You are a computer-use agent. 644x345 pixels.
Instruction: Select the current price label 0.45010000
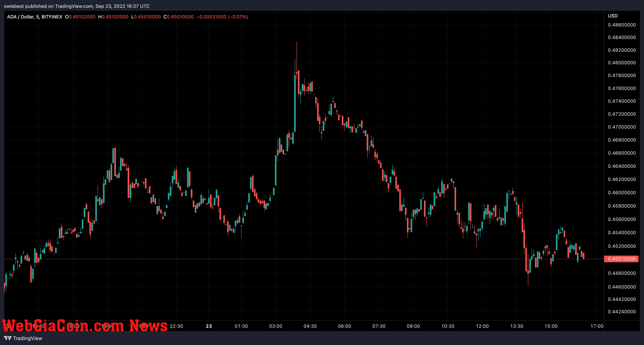click(621, 259)
